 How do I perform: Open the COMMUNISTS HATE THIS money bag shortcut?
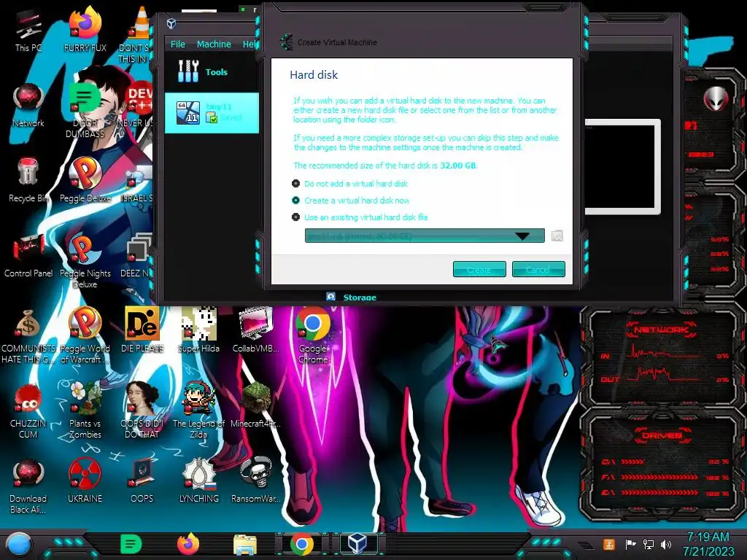(28, 335)
